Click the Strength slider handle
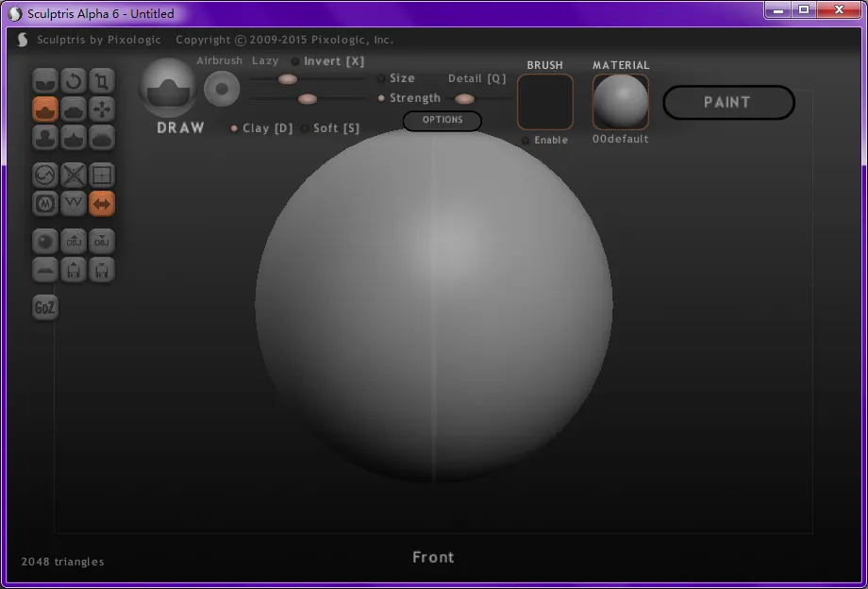868x589 pixels. pos(308,99)
